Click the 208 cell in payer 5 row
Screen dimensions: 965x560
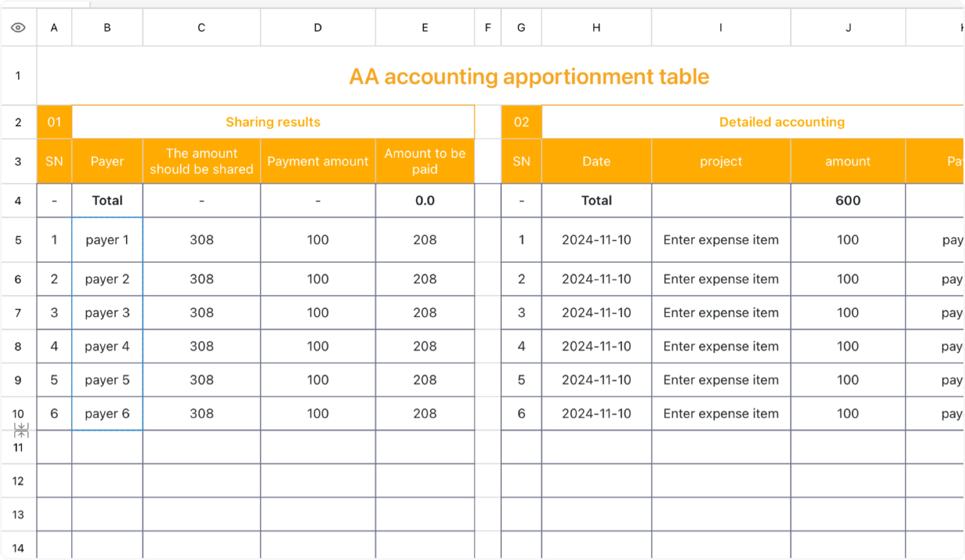point(425,380)
